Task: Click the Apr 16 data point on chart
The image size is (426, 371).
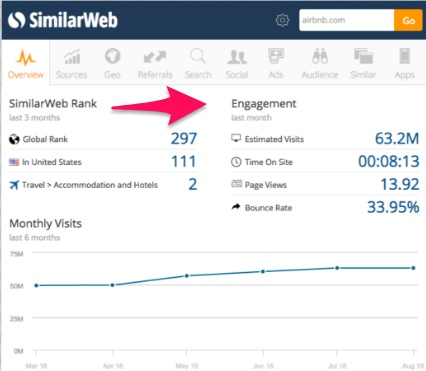Action: click(113, 285)
